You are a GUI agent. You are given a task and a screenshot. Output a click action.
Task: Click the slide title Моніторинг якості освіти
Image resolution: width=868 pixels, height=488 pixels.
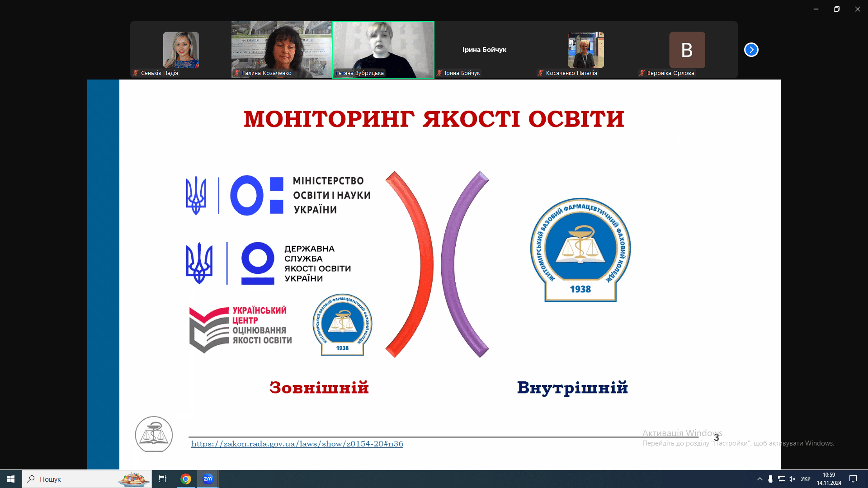point(434,119)
